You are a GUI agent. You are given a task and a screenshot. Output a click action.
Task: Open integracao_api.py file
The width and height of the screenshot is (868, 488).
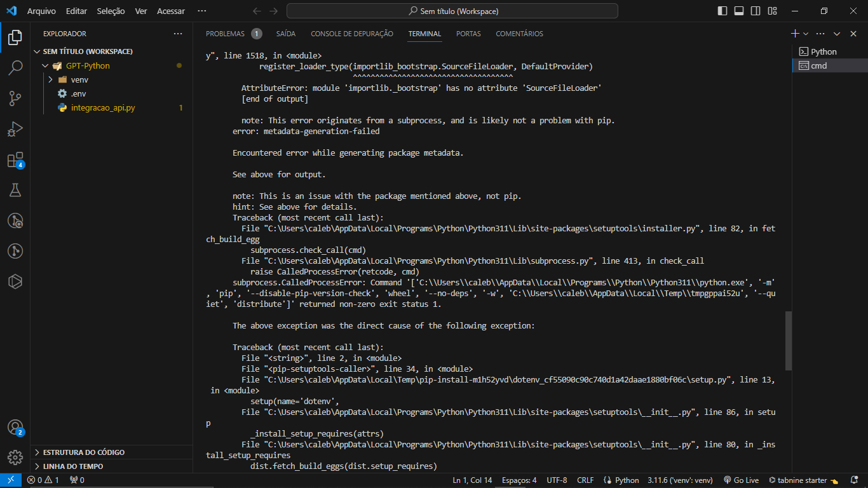[112, 107]
